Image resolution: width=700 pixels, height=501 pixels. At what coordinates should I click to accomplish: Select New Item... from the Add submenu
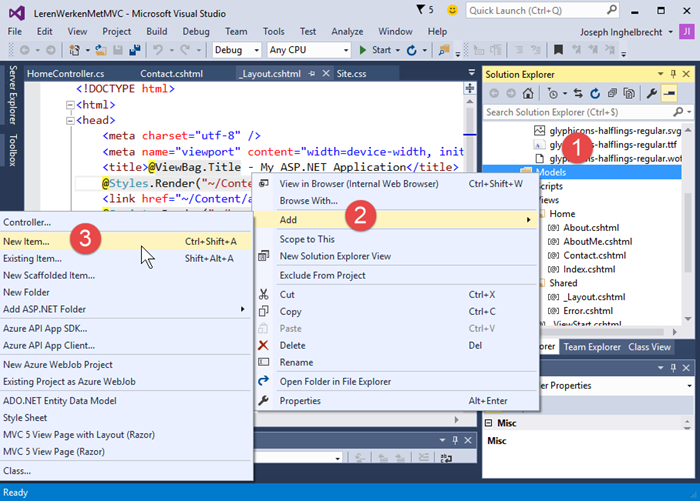click(27, 241)
